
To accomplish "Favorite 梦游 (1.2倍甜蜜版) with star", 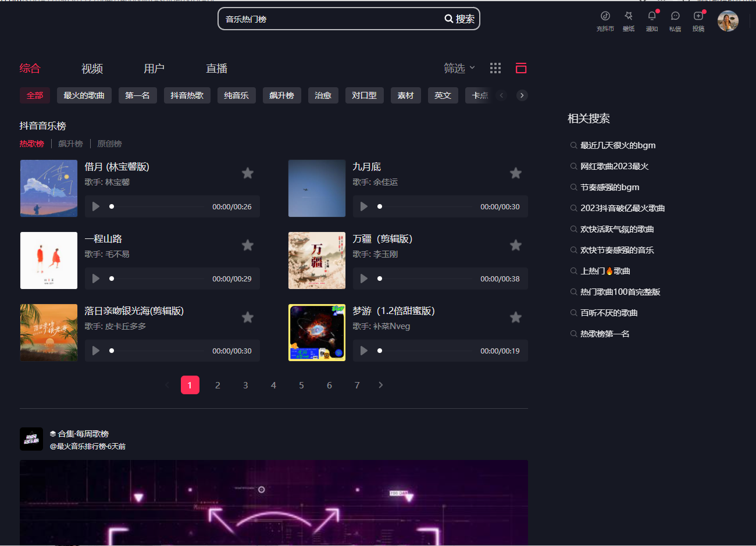I will pyautogui.click(x=516, y=317).
